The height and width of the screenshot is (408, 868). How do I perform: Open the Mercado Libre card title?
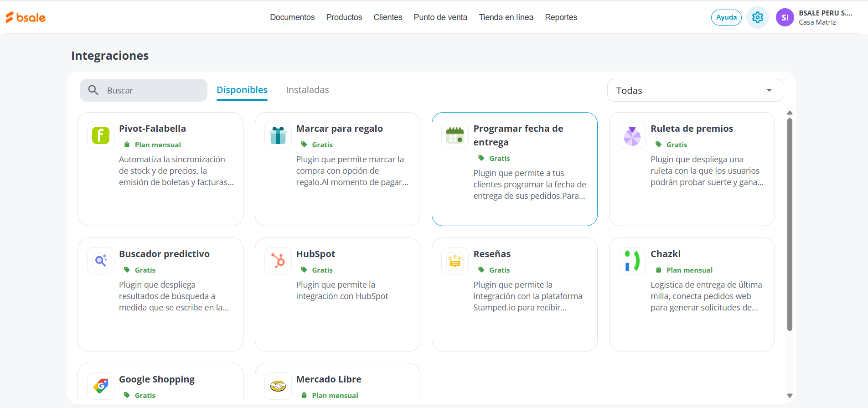coord(329,379)
